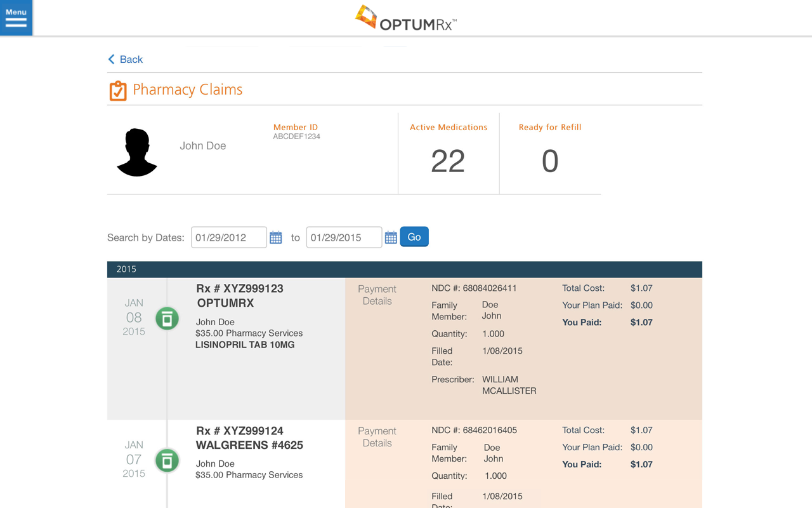
Task: Expand Payment Details for Rx XYZ999123
Action: (377, 295)
